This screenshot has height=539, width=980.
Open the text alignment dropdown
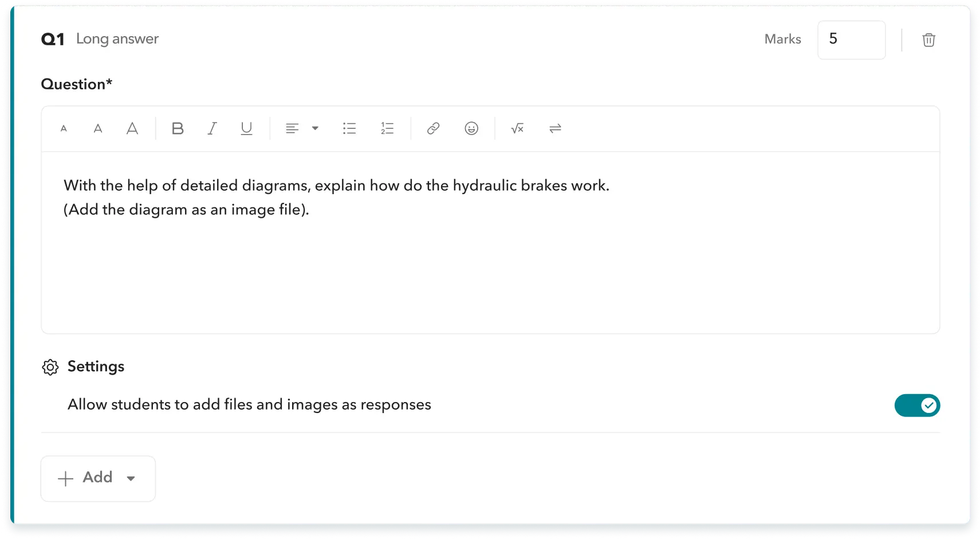pos(314,128)
